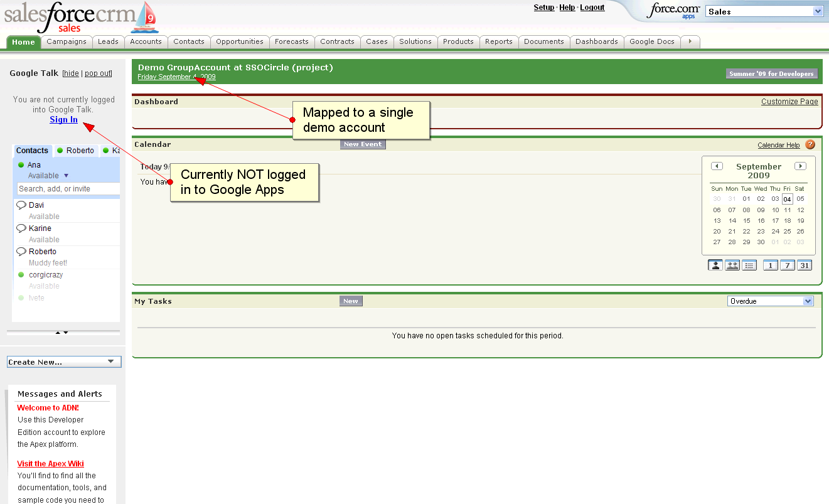The width and height of the screenshot is (829, 504).
Task: Click Roberto's chat bubble icon in list
Action: (21, 252)
